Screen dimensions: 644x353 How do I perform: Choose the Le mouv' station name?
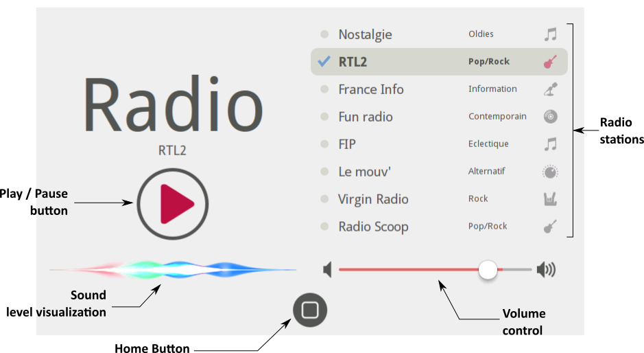click(365, 172)
